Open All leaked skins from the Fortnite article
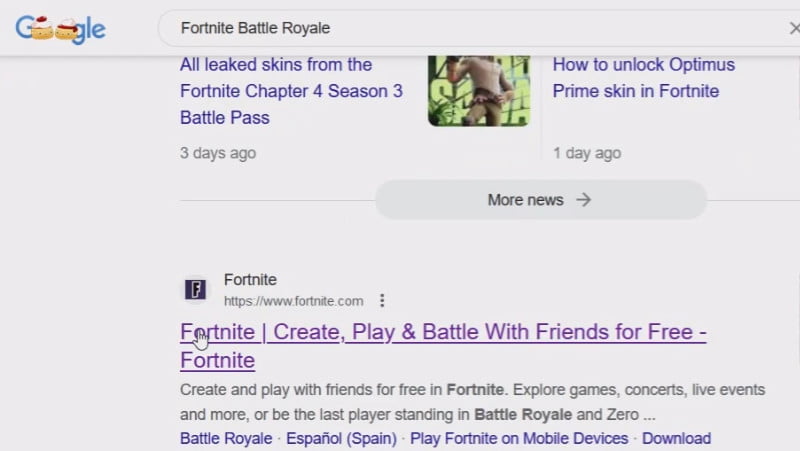This screenshot has height=451, width=800. (x=291, y=91)
